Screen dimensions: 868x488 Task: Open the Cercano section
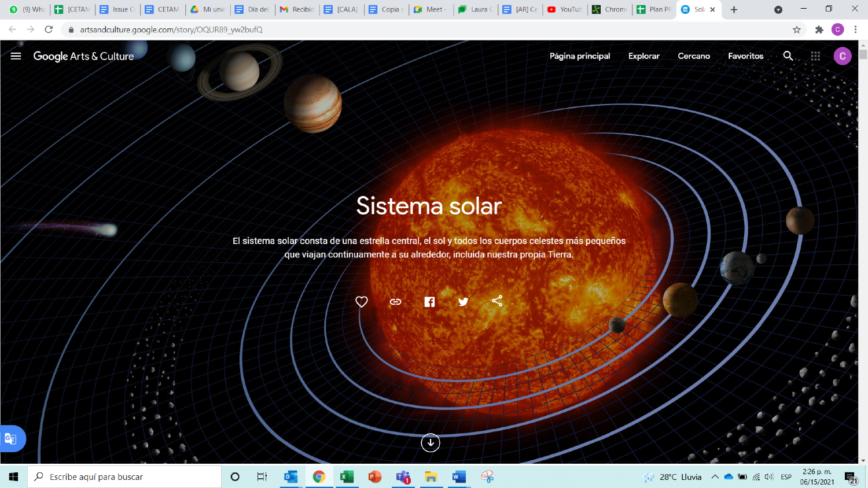tap(694, 56)
